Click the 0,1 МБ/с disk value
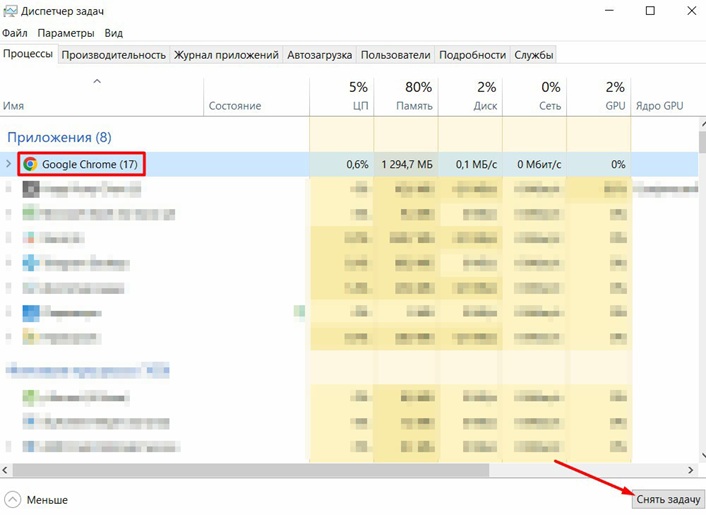This screenshot has width=706, height=515. tap(476, 164)
